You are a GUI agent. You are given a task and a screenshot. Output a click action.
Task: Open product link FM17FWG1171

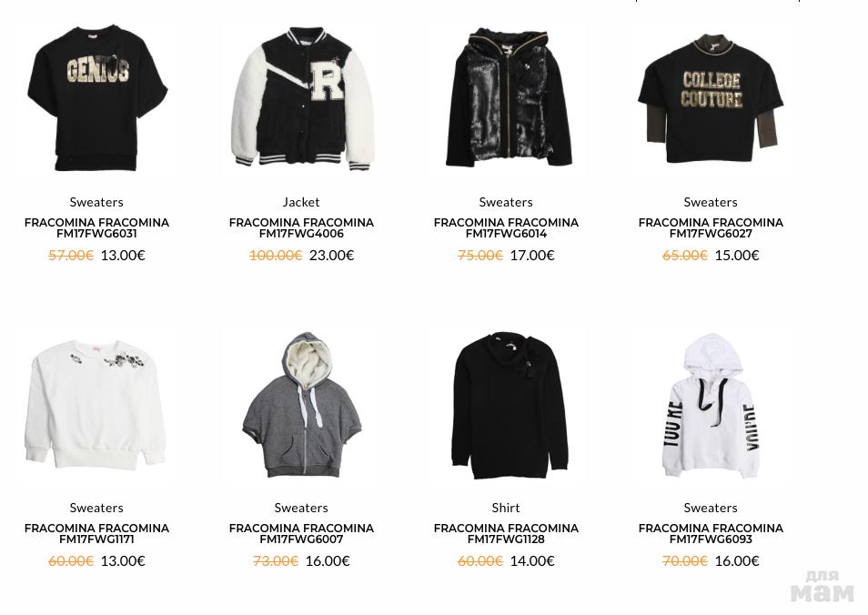[96, 534]
